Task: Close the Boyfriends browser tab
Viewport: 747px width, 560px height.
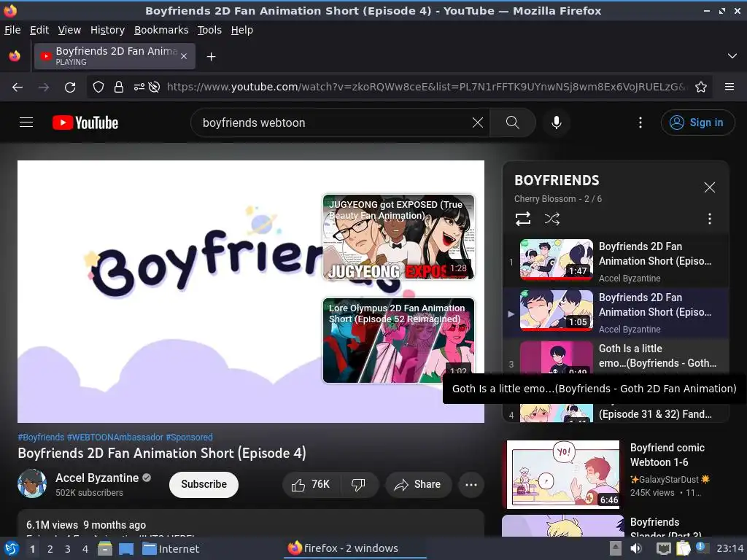Action: pyautogui.click(x=184, y=56)
